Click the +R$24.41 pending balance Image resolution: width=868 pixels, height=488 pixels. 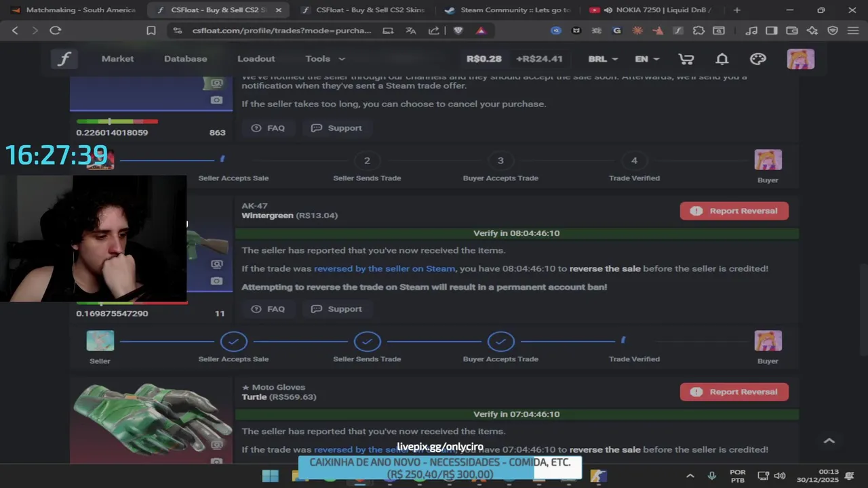coord(539,59)
